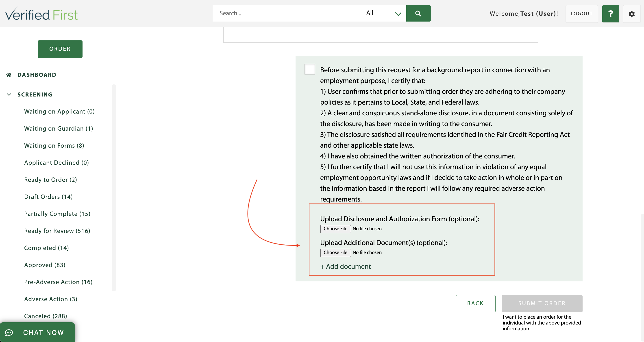Open the All search filter dropdown
Viewport: 644px width, 342px height.
pyautogui.click(x=384, y=13)
